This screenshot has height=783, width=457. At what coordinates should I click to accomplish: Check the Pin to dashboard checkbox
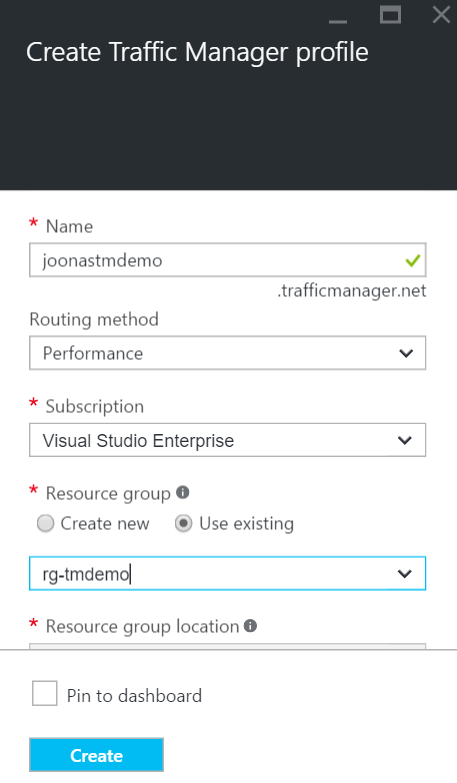click(x=44, y=693)
